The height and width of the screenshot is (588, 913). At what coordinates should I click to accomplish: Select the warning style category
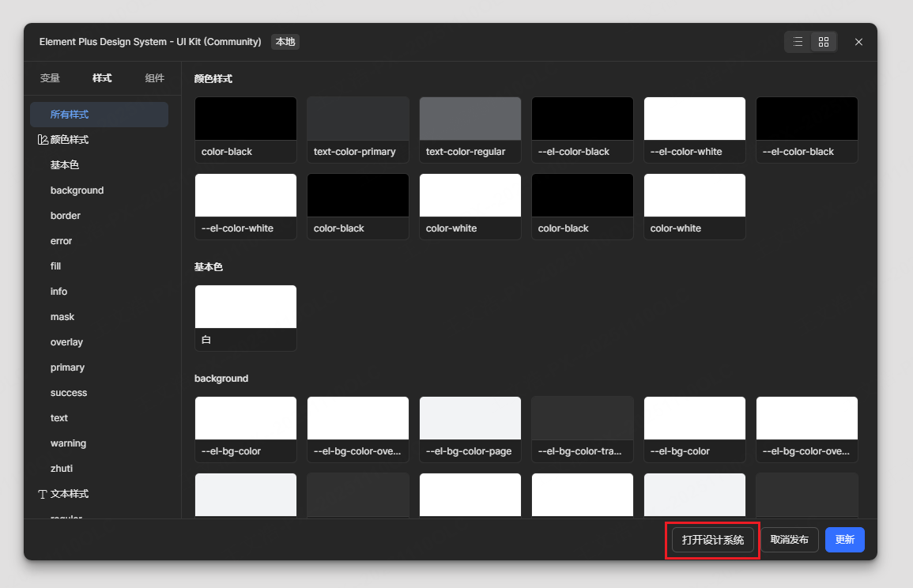(68, 443)
